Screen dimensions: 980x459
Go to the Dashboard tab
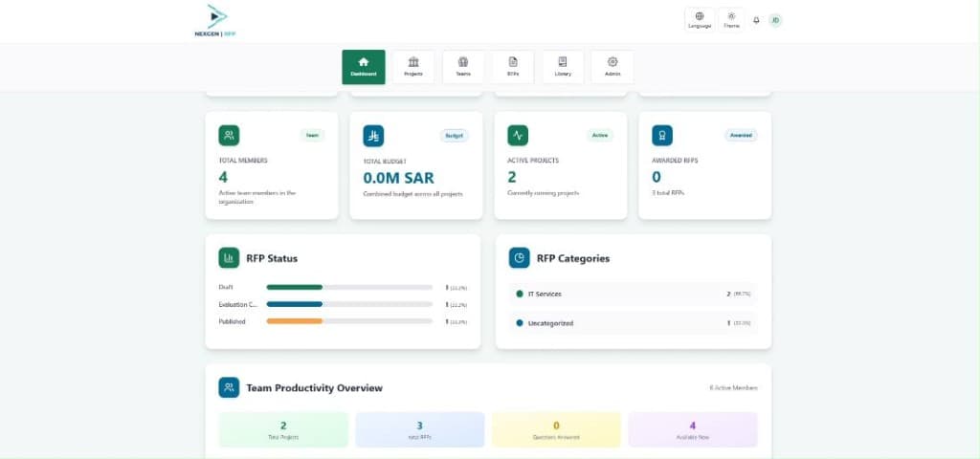[x=363, y=67]
